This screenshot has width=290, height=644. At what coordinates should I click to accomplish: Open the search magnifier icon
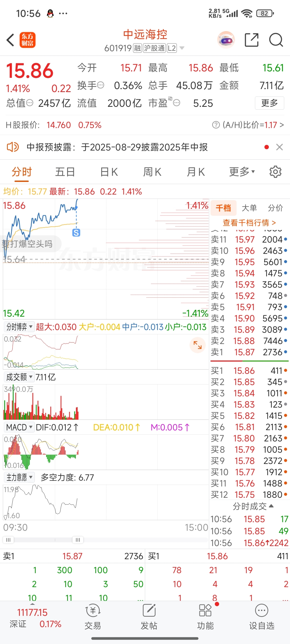[276, 40]
